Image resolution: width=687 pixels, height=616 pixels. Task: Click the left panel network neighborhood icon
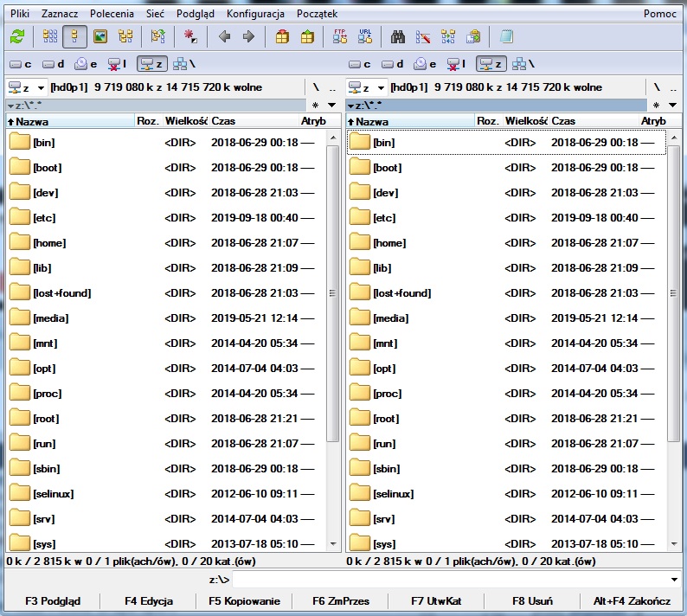pyautogui.click(x=184, y=64)
